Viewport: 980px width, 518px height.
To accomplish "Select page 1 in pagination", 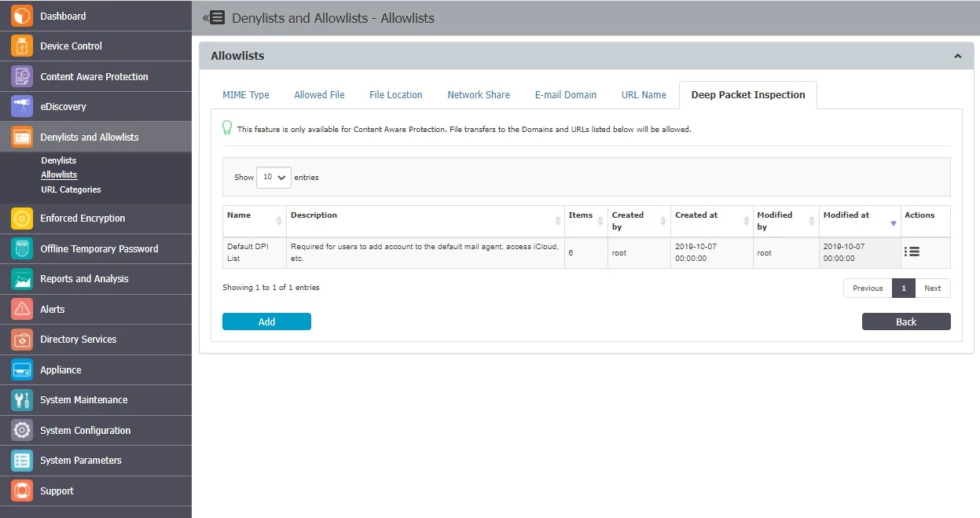I will (x=904, y=288).
